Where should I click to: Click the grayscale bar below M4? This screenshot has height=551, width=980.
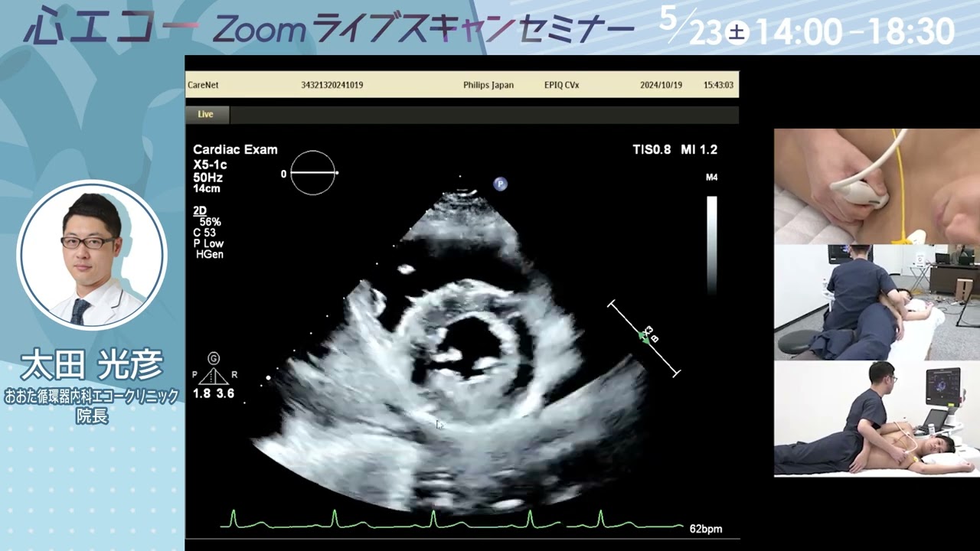pyautogui.click(x=712, y=245)
